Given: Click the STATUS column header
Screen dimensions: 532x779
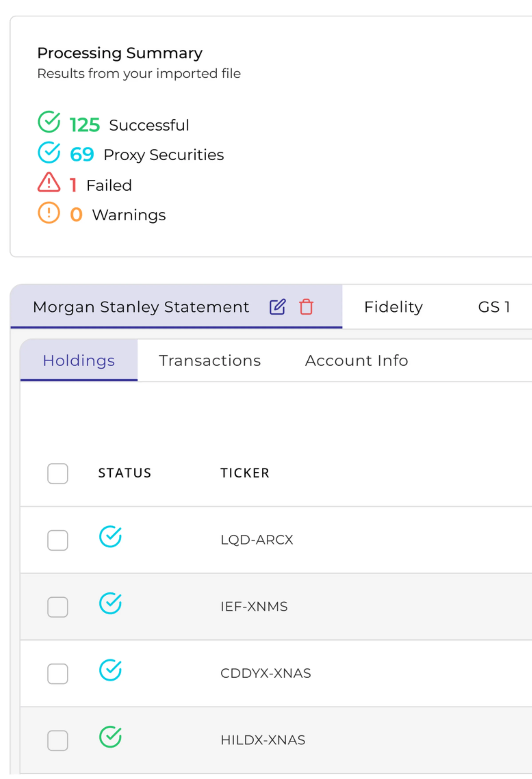Looking at the screenshot, I should (x=124, y=473).
